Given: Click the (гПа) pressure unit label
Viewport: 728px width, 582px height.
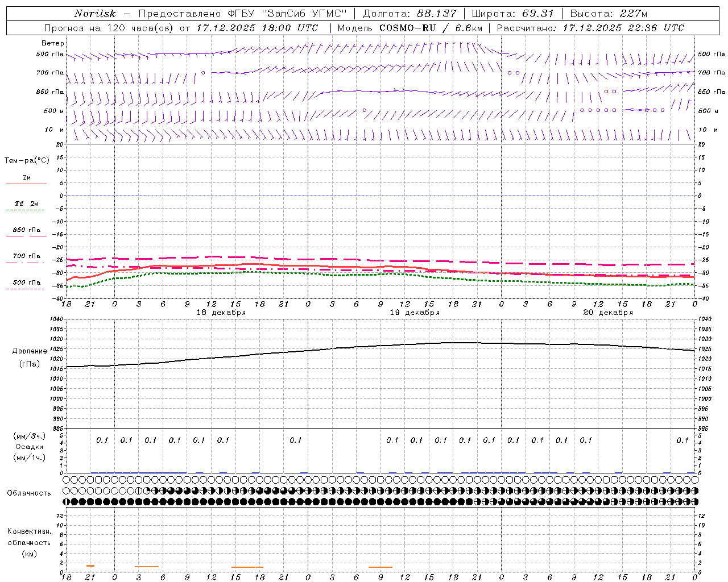Looking at the screenshot, I should pyautogui.click(x=30, y=364).
